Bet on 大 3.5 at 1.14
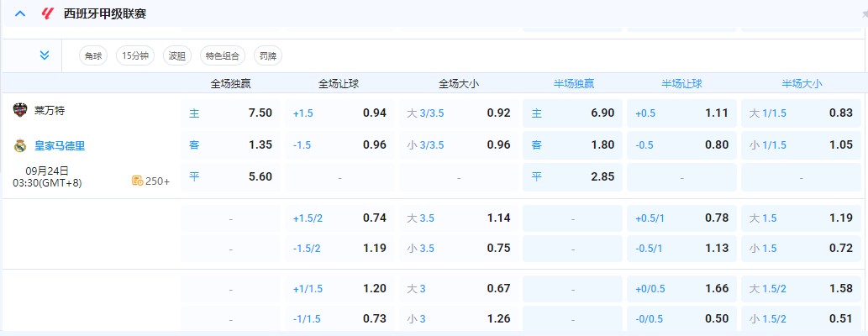 459,218
